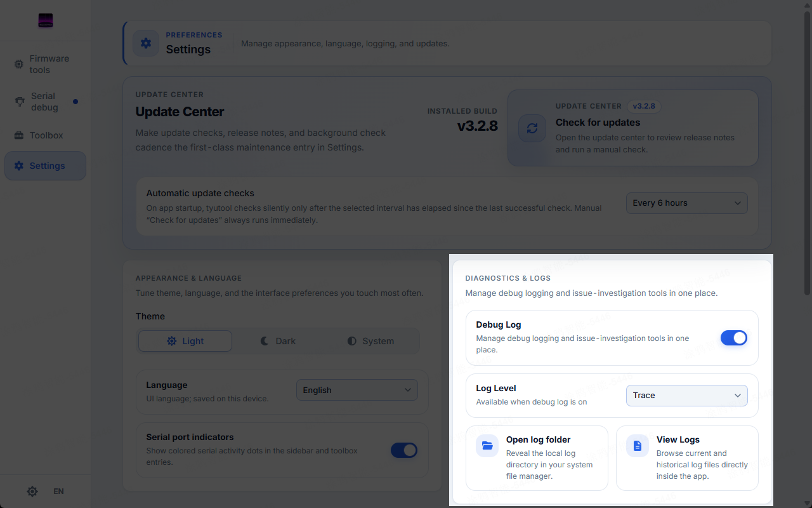
Task: Click the v3.2.8 version badge
Action: (644, 106)
